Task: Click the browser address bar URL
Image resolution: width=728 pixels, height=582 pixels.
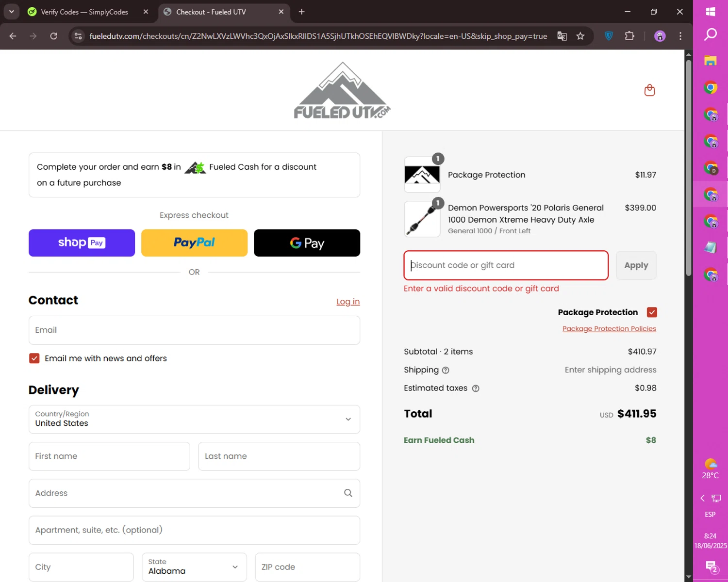Action: coord(318,36)
